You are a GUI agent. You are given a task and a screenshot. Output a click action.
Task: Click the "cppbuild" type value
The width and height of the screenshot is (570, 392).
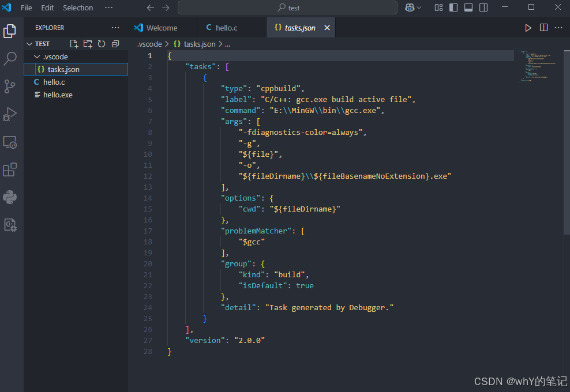click(x=278, y=89)
